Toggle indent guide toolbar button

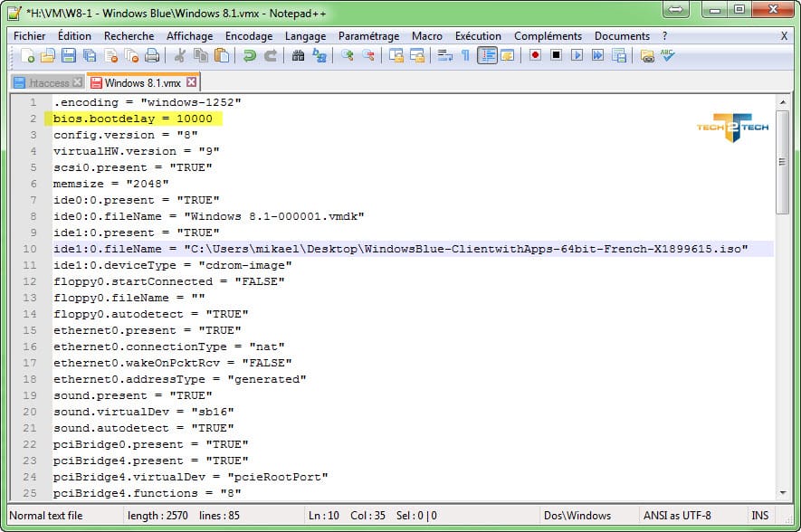pos(487,56)
